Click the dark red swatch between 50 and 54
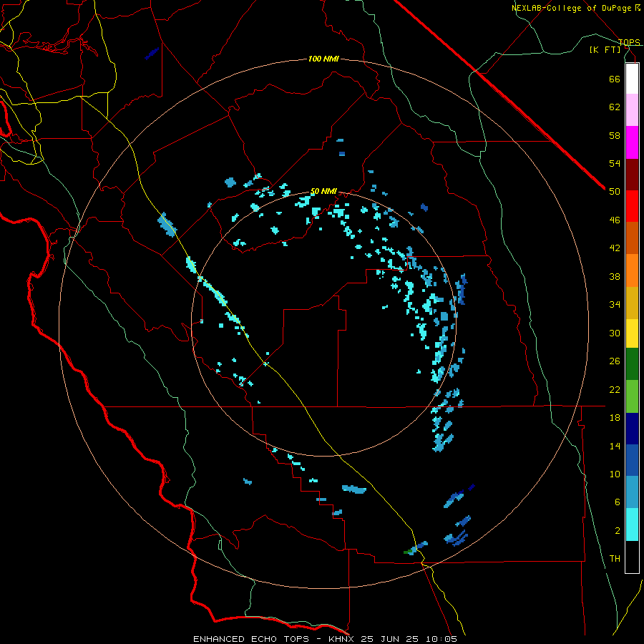 (632, 175)
